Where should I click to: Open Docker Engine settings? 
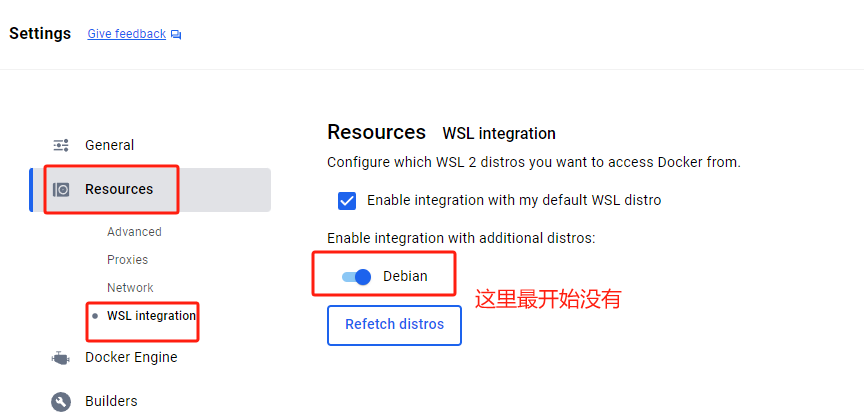click(x=131, y=357)
